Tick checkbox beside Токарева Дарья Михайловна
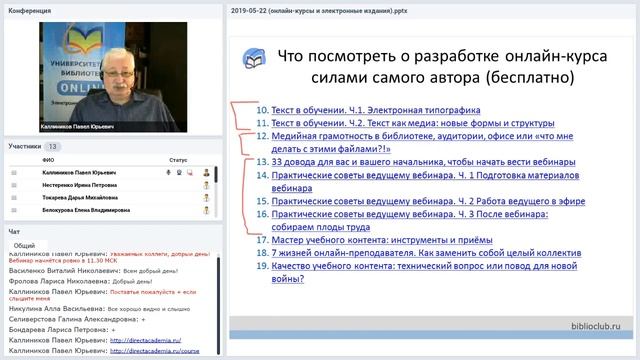The height and width of the screenshot is (360, 640). (x=14, y=198)
